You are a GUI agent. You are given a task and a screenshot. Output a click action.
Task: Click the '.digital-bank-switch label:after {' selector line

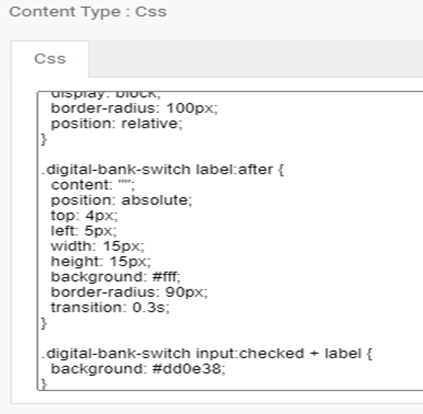pos(163,169)
